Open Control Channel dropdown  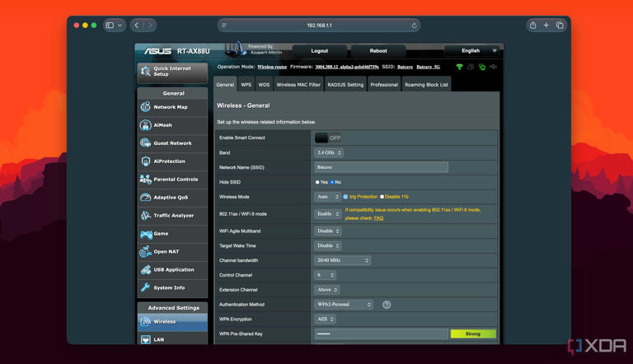click(325, 275)
